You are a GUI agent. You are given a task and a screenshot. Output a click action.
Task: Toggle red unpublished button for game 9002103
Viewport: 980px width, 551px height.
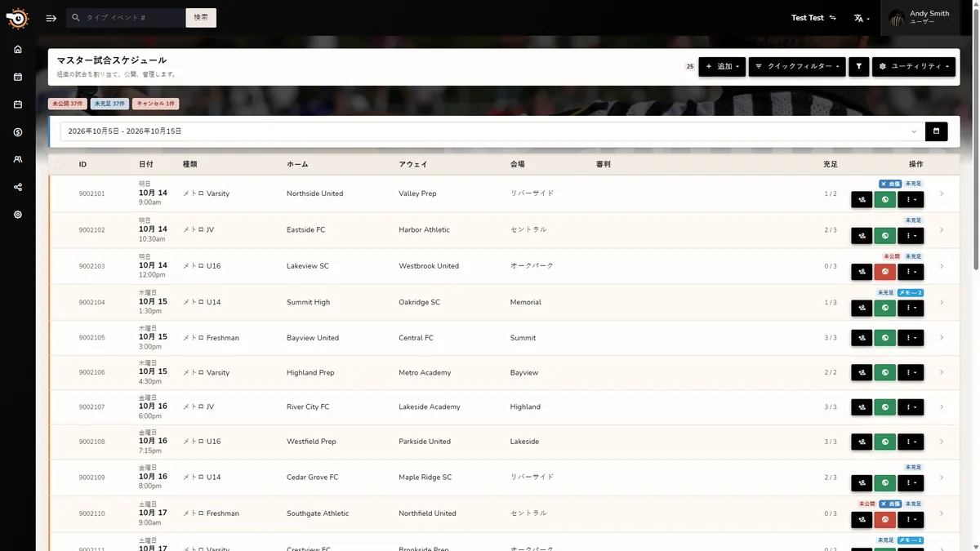pos(885,272)
